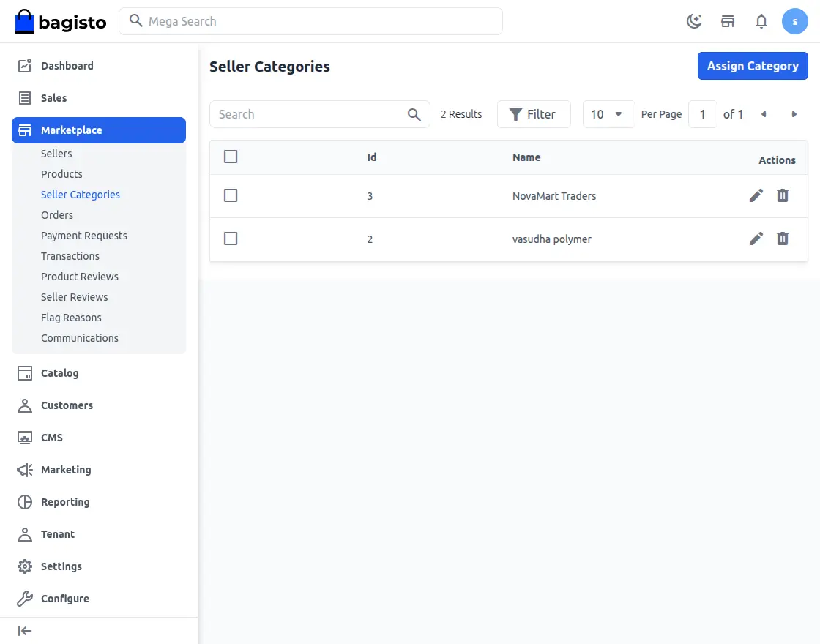Collapse the sidebar with arrow icon
The image size is (820, 644).
tap(25, 631)
